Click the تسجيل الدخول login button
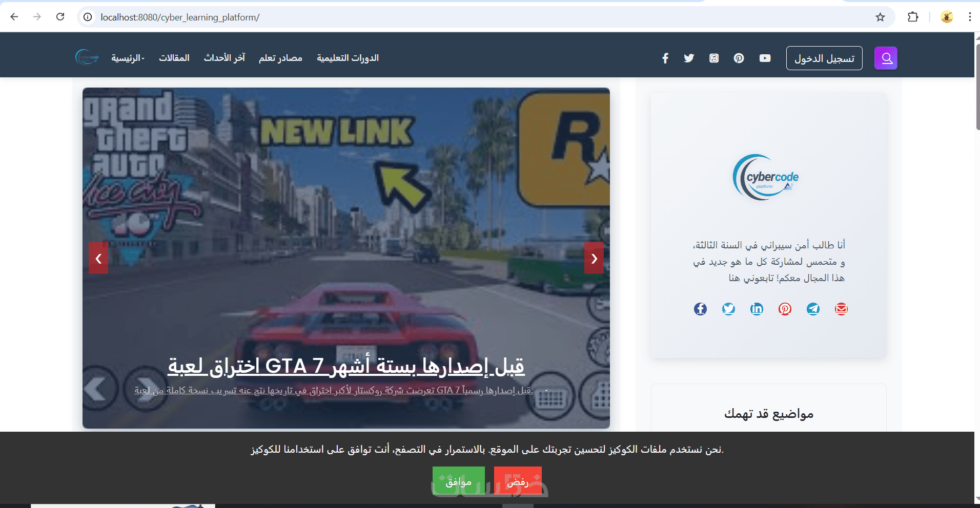 click(824, 58)
